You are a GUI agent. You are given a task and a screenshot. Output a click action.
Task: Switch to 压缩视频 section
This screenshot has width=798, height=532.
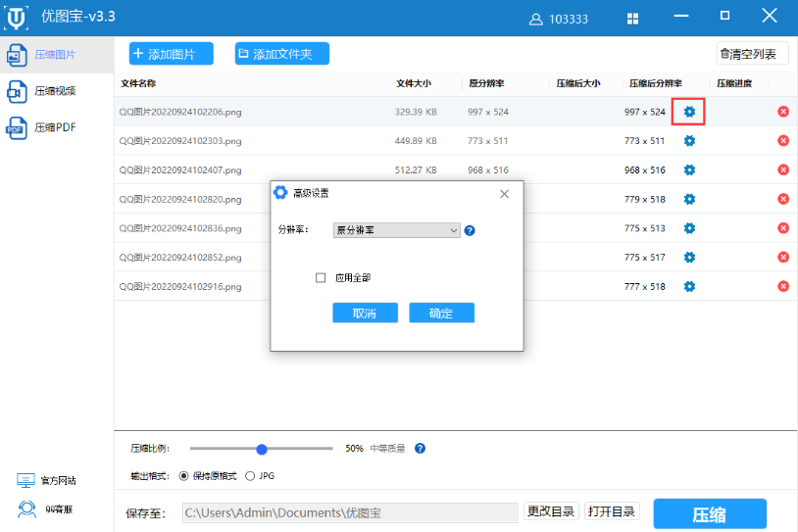coord(57,91)
